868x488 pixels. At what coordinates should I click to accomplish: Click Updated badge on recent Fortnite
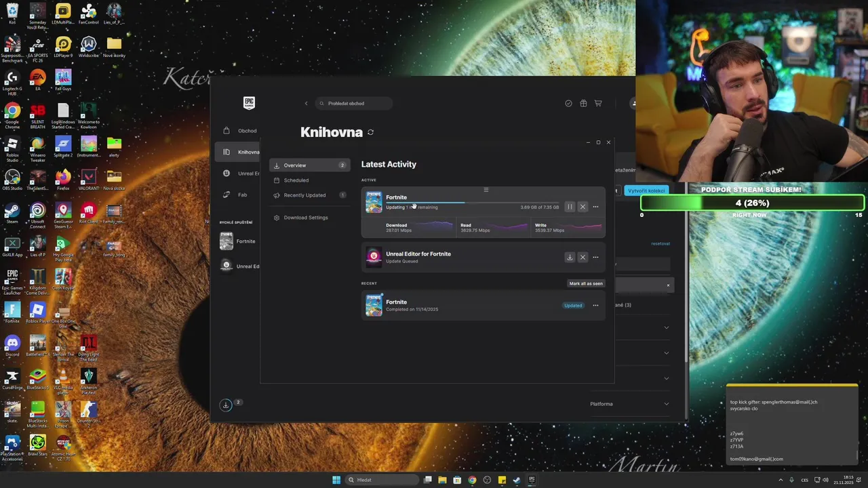tap(573, 305)
